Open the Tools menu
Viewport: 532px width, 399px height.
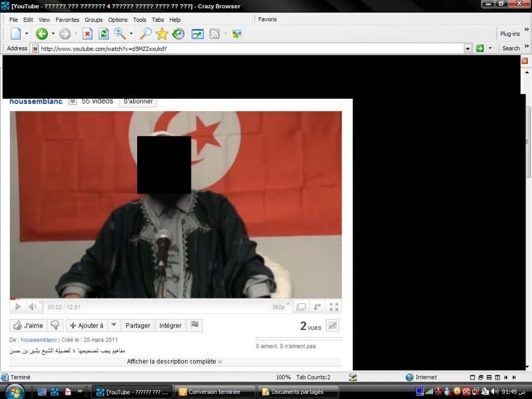click(x=140, y=20)
